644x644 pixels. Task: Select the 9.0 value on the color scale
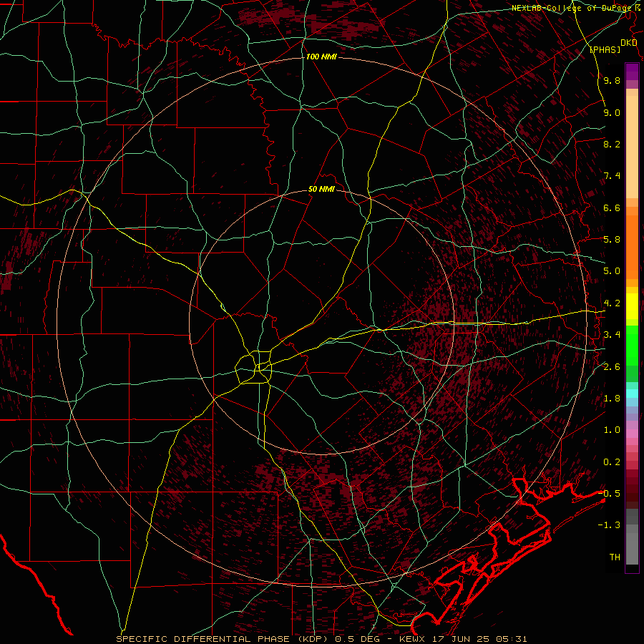[612, 112]
